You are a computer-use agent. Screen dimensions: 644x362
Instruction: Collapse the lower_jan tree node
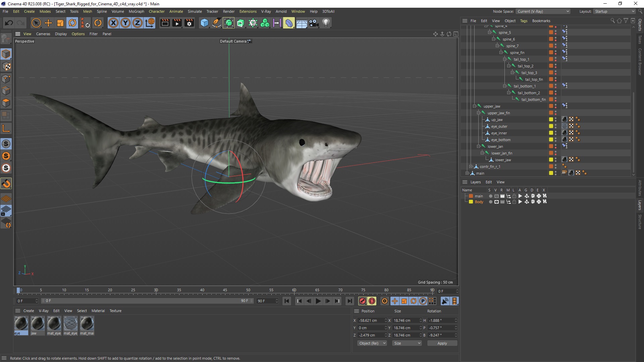pos(479,146)
